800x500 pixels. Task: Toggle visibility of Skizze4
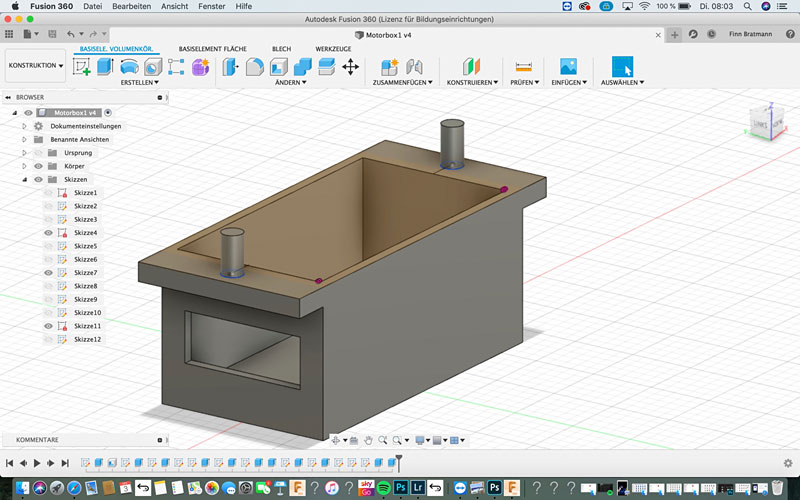[x=47, y=232]
